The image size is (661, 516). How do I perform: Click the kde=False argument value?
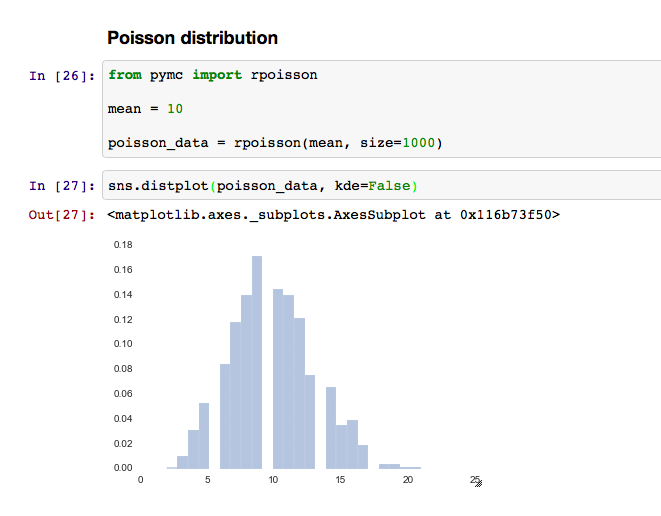[x=389, y=186]
